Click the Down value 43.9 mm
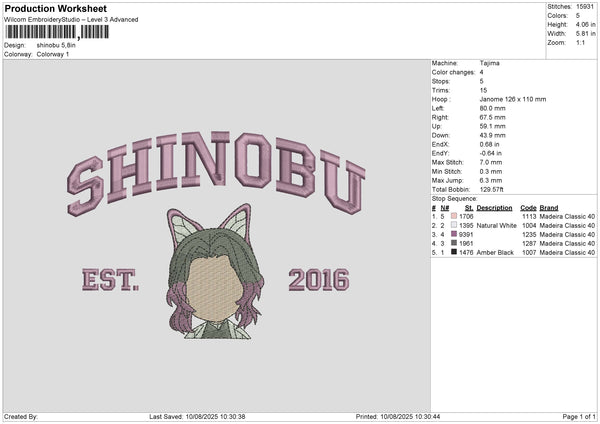600x424 pixels. click(x=492, y=135)
